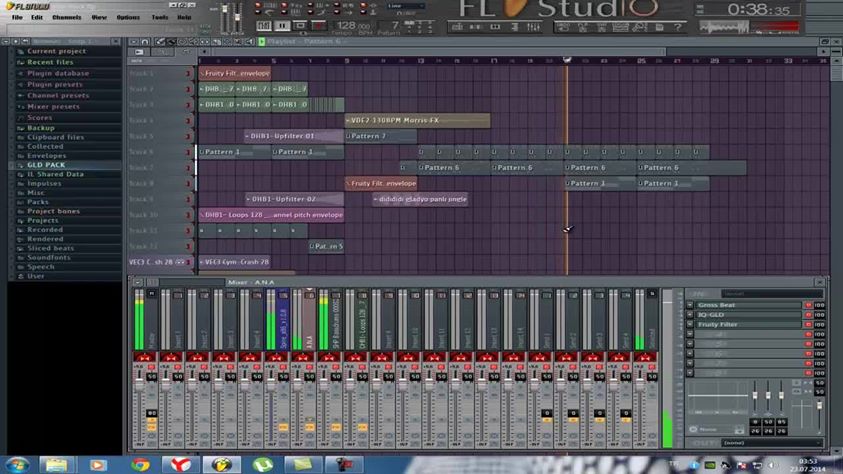
Task: Mute playlist Track 10
Action: 188,215
